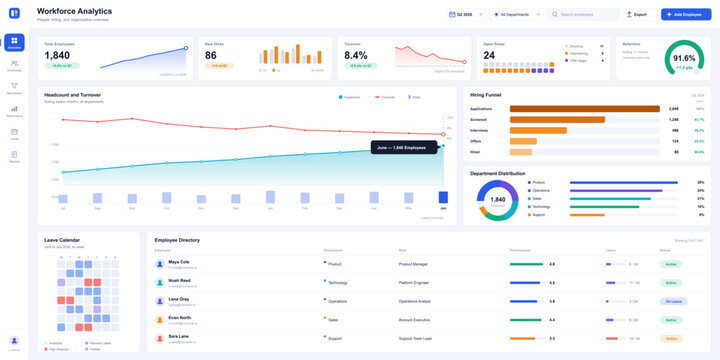Screen dimensions: 720x360
Task: Toggle the Hires series in chart legend
Action: (414, 97)
